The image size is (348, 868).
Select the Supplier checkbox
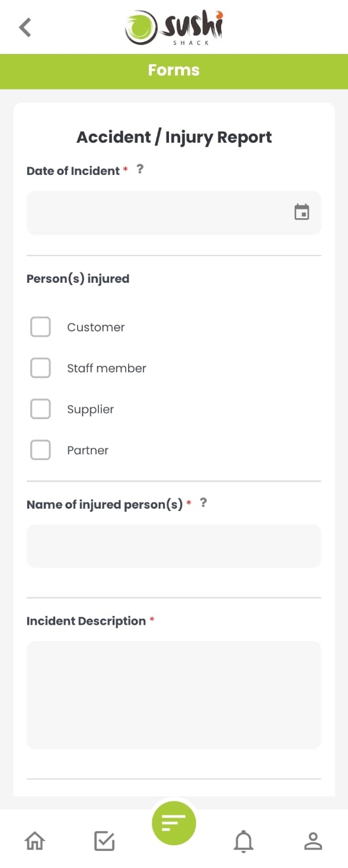pyautogui.click(x=40, y=409)
